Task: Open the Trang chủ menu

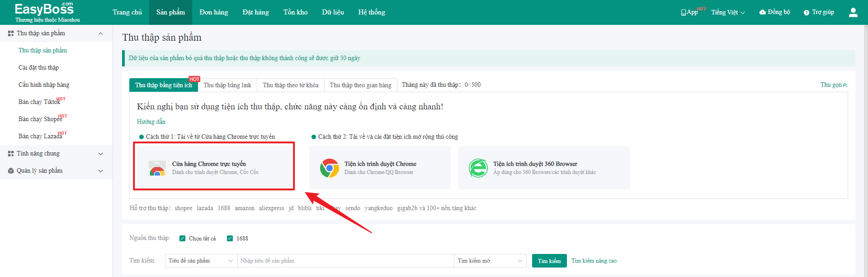Action: pyautogui.click(x=127, y=12)
